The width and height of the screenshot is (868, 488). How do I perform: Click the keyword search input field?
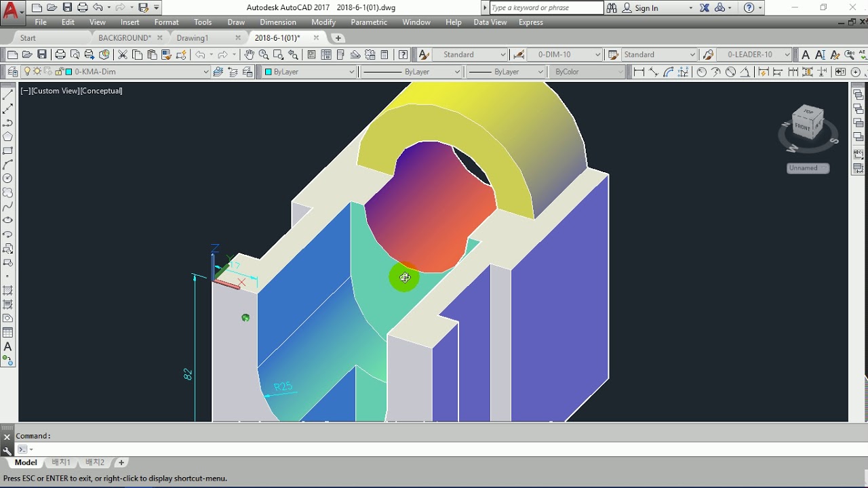tap(546, 7)
